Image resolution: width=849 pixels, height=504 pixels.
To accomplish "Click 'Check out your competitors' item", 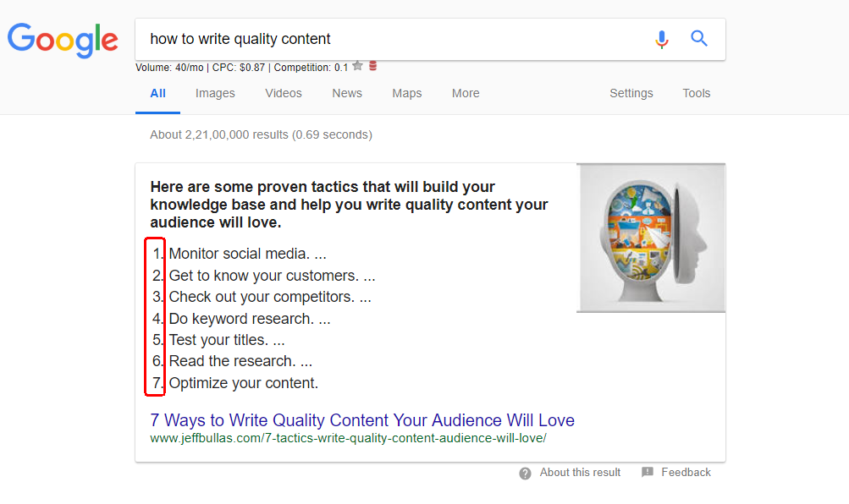I will click(x=270, y=297).
